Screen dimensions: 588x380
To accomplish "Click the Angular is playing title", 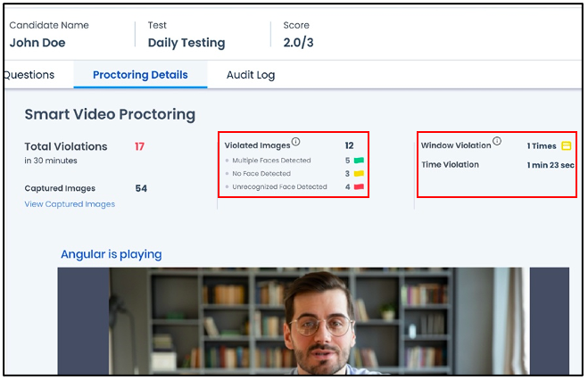I will click(x=112, y=254).
